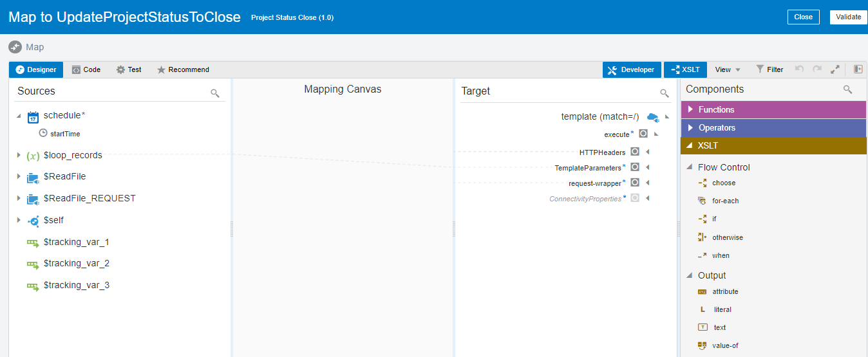
Task: Expand the $loop_records source node
Action: coord(19,155)
